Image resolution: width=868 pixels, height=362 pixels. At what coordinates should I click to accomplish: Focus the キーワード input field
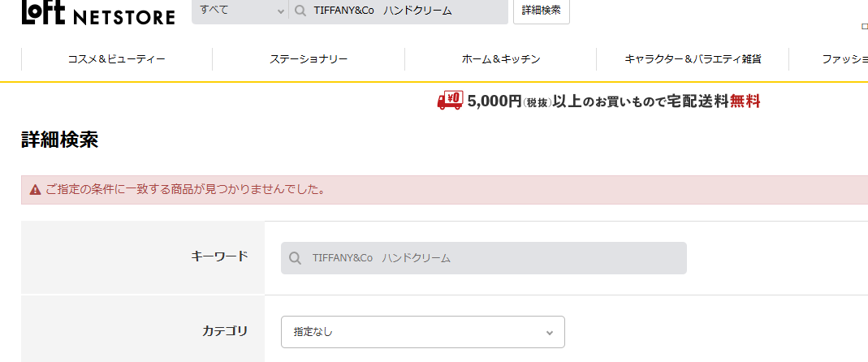(x=484, y=258)
